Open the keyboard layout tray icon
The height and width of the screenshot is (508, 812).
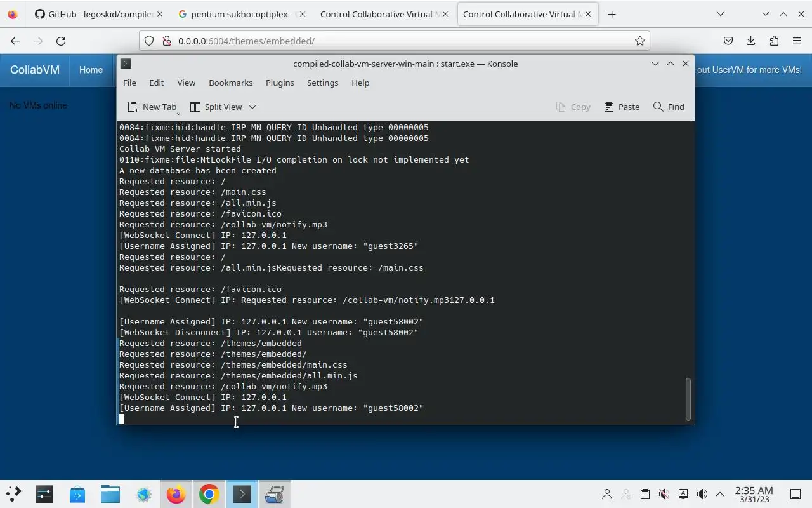click(x=683, y=494)
